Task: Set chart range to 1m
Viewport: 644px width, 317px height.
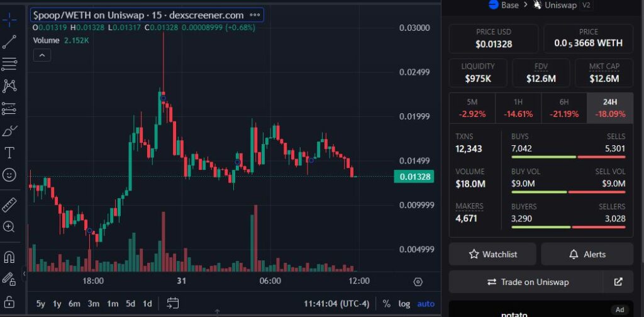Action: tap(113, 304)
